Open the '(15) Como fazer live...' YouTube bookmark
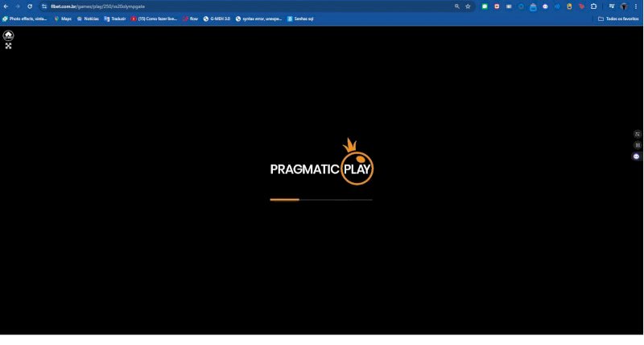644x345 pixels. click(x=154, y=19)
